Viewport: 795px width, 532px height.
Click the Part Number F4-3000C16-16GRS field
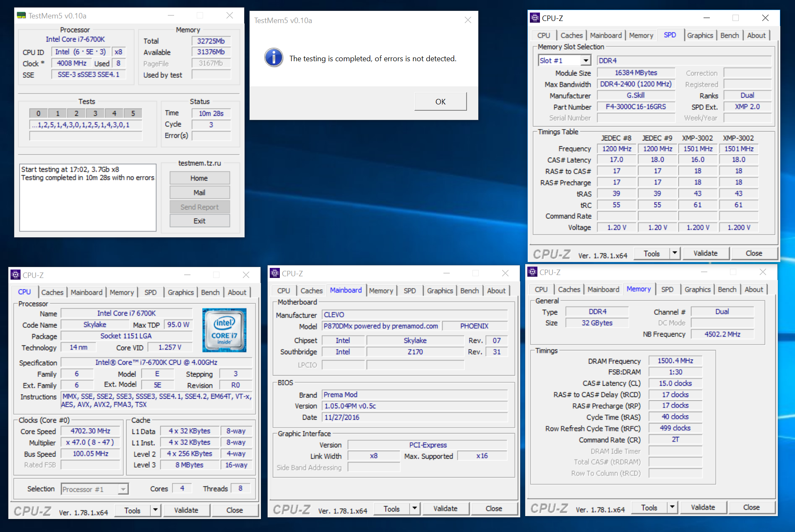point(636,107)
